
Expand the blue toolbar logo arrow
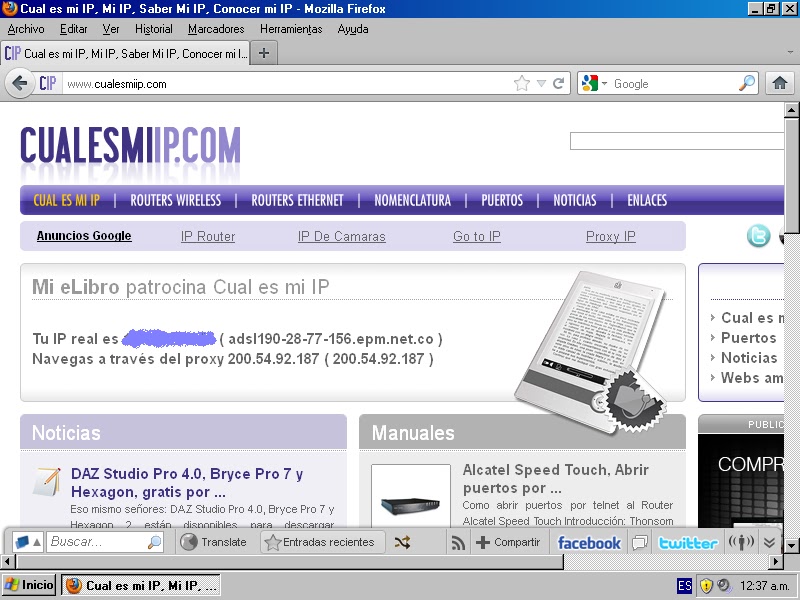[37, 542]
